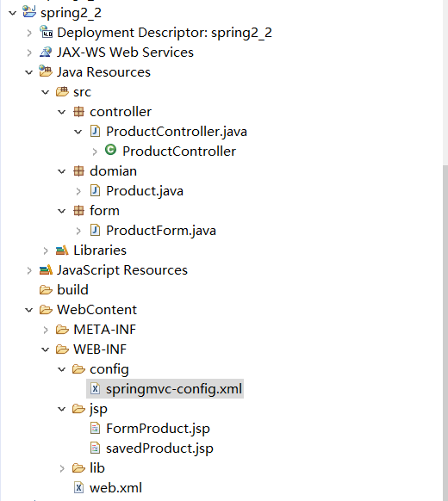Expand the Product.java node
Image resolution: width=448 pixels, height=501 pixels.
[x=78, y=191]
